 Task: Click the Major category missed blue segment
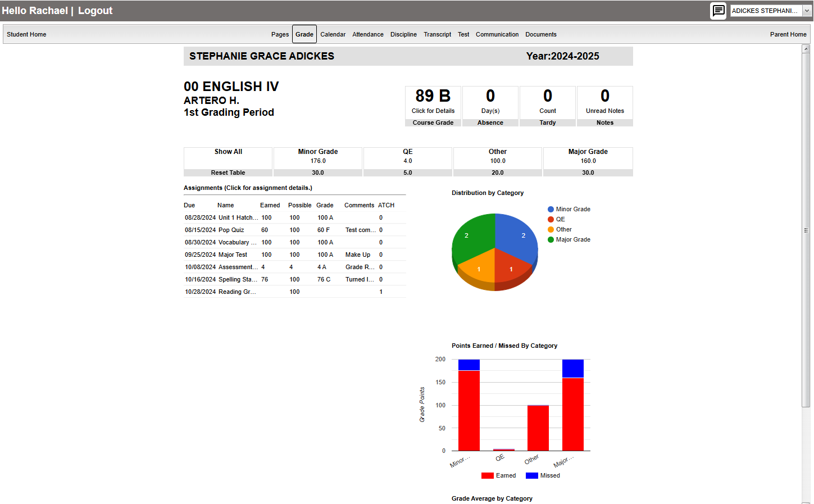573,369
